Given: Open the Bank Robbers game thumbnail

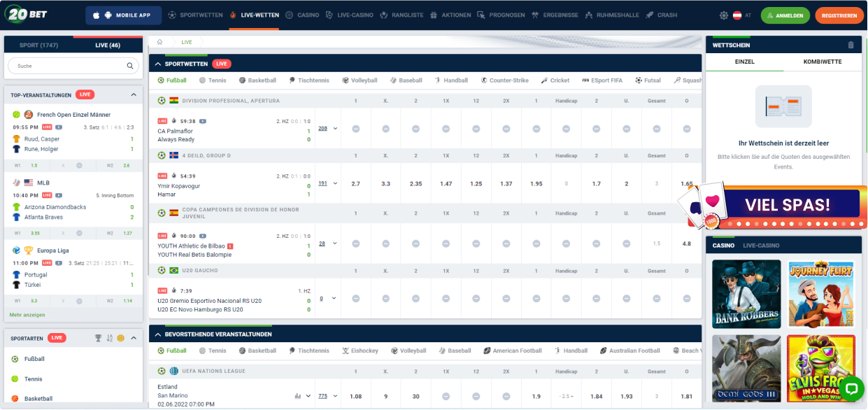Looking at the screenshot, I should pyautogui.click(x=746, y=294).
